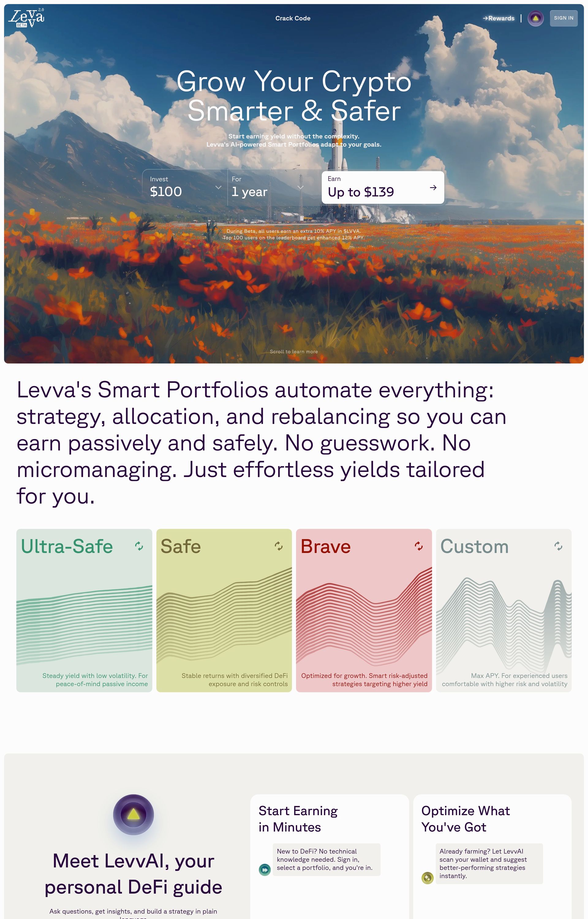Click the Scroll to learn more text

pyautogui.click(x=294, y=352)
